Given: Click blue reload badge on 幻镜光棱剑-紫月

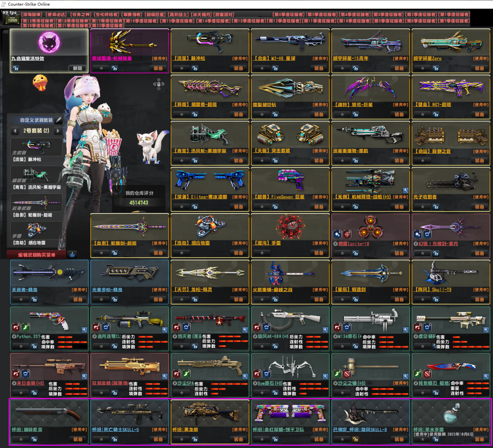Looking at the screenshot, I should (x=427, y=234).
